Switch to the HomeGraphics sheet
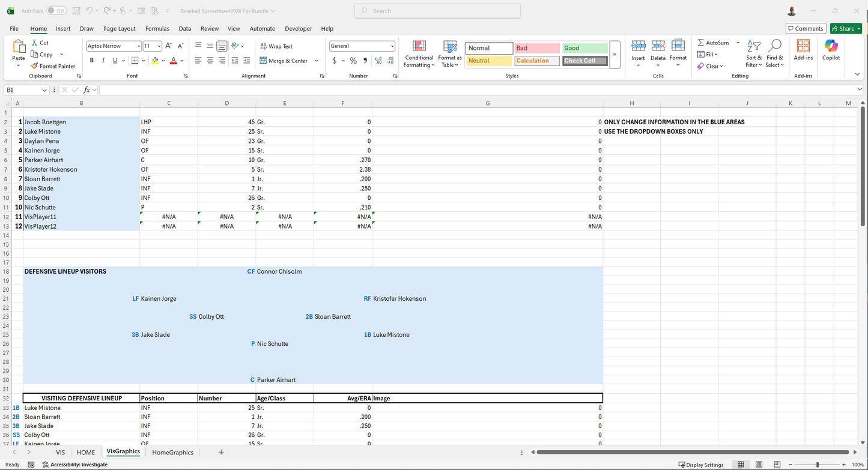868x470 pixels. coord(173,452)
